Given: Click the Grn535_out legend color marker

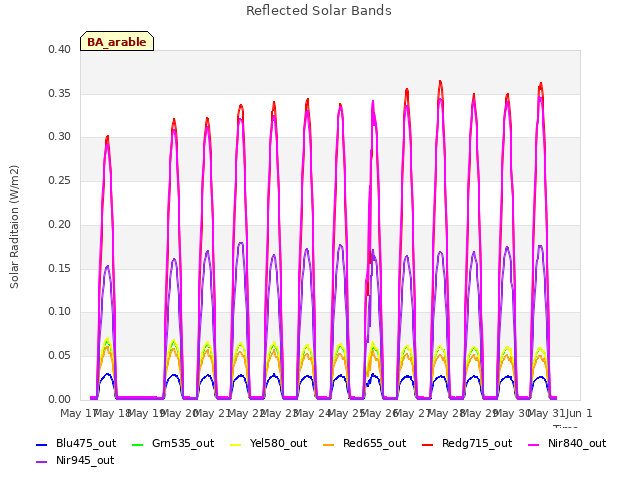Looking at the screenshot, I should coord(138,444).
